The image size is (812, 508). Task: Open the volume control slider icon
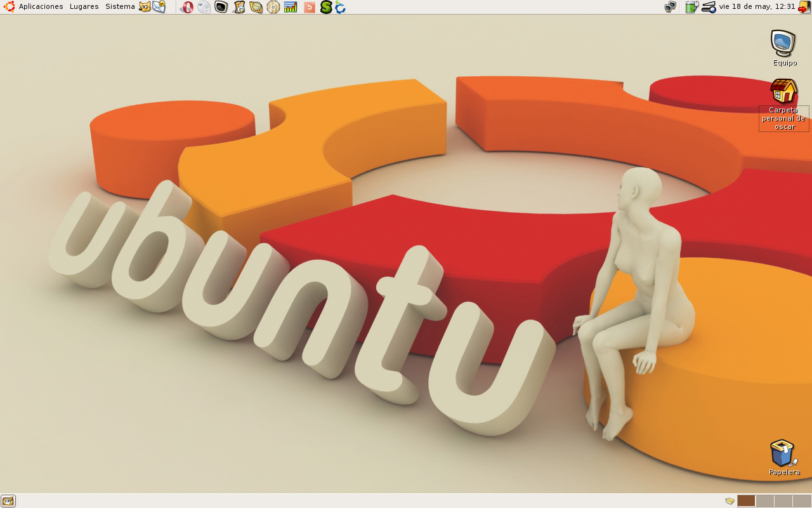(709, 7)
